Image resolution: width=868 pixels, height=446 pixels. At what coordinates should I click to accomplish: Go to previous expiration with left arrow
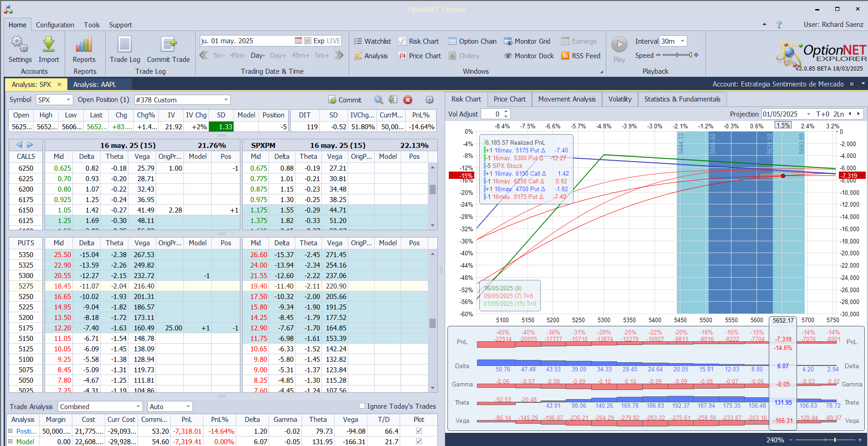pos(19,145)
